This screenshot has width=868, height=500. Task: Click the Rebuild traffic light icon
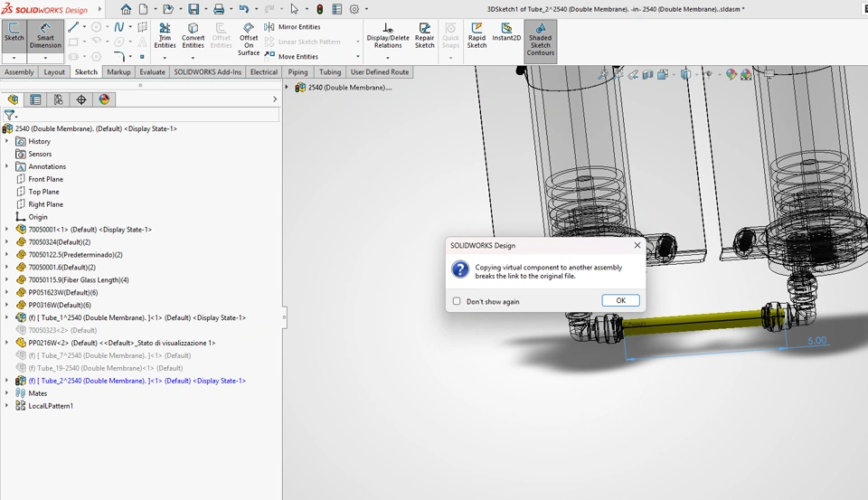click(x=319, y=9)
